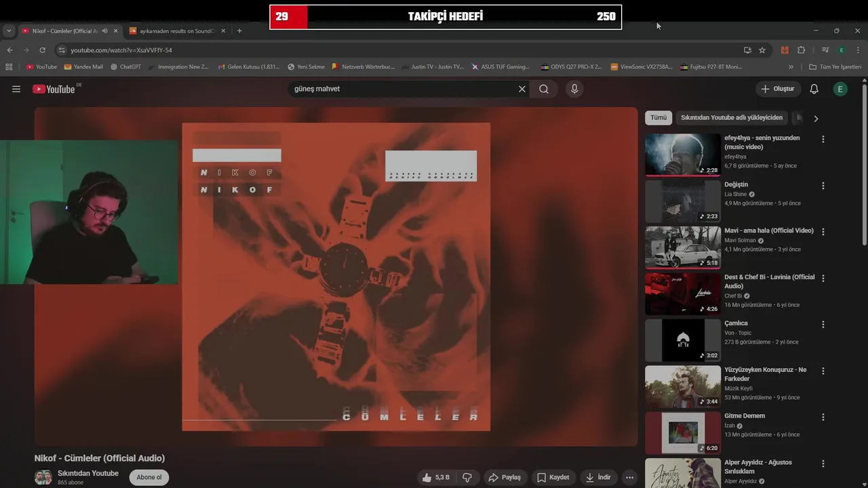The width and height of the screenshot is (868, 488).
Task: Play the Çamlıca video thumbnail
Action: [683, 340]
